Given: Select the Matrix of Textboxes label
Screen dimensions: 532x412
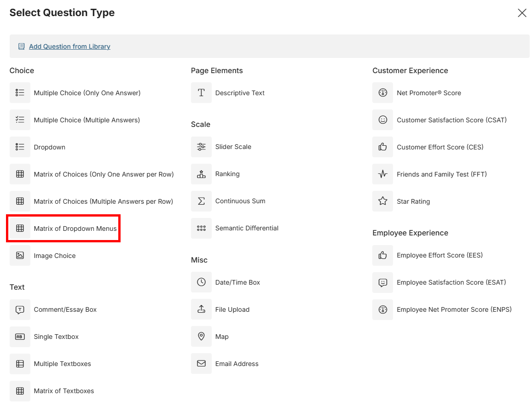Looking at the screenshot, I should click(64, 391).
